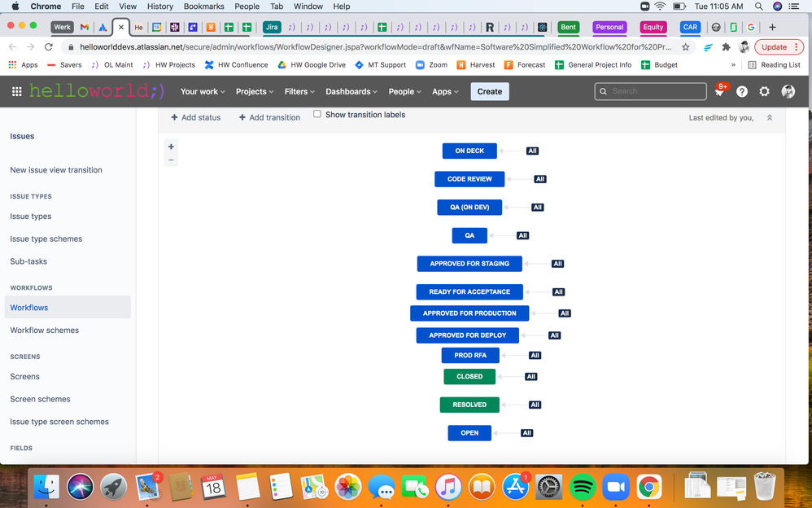Open Harvest bookmark
The width and height of the screenshot is (812, 508).
(476, 65)
